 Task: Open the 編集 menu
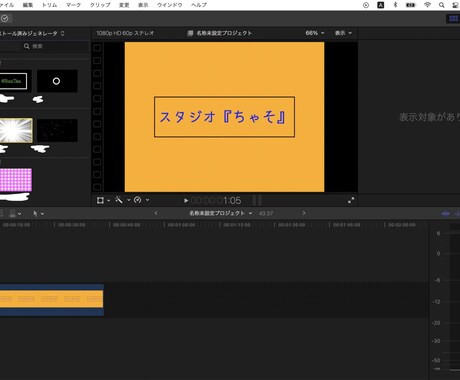[x=28, y=5]
